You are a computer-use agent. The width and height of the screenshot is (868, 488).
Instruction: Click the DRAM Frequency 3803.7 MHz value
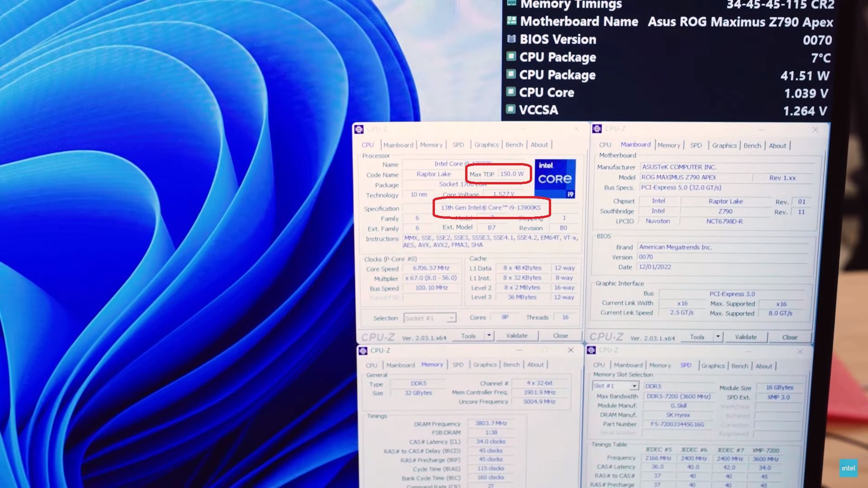(491, 423)
